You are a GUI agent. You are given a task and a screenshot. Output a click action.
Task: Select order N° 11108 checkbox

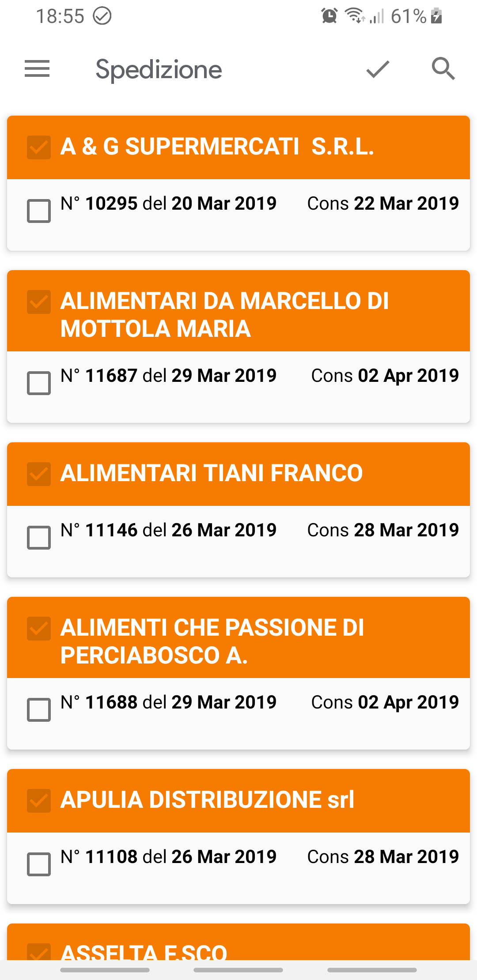(39, 864)
